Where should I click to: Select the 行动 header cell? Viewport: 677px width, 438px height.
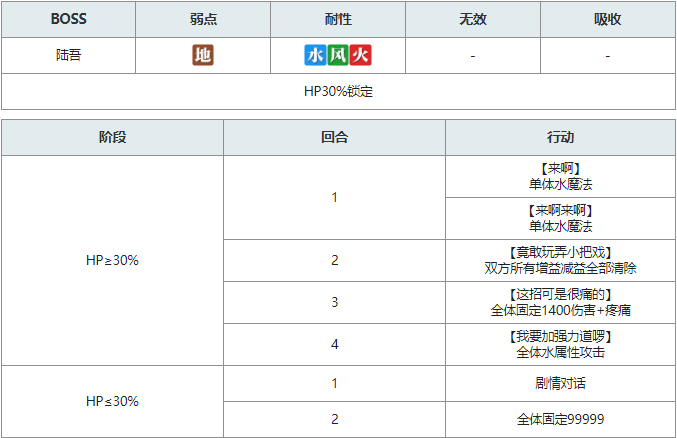(560, 137)
